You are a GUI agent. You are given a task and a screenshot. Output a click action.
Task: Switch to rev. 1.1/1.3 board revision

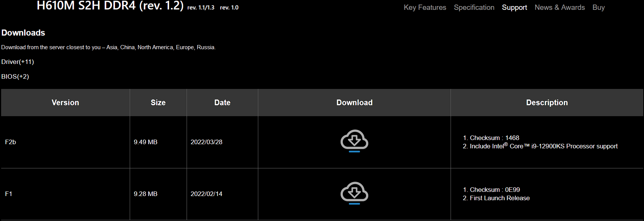(x=201, y=8)
